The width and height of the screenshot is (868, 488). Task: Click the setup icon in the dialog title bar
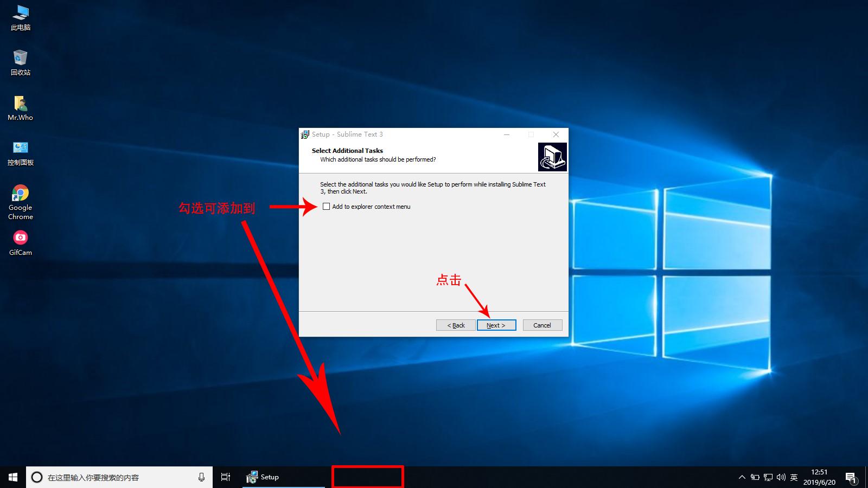point(305,134)
